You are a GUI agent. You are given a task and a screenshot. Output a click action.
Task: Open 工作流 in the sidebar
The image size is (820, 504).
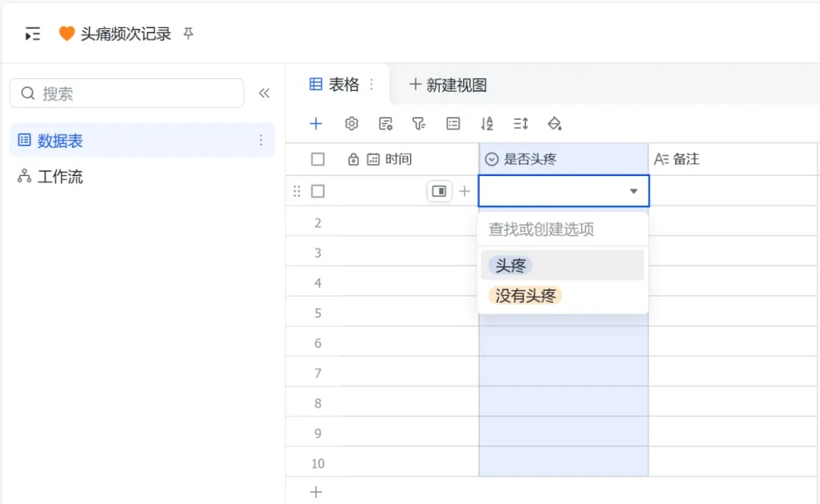(x=142, y=177)
